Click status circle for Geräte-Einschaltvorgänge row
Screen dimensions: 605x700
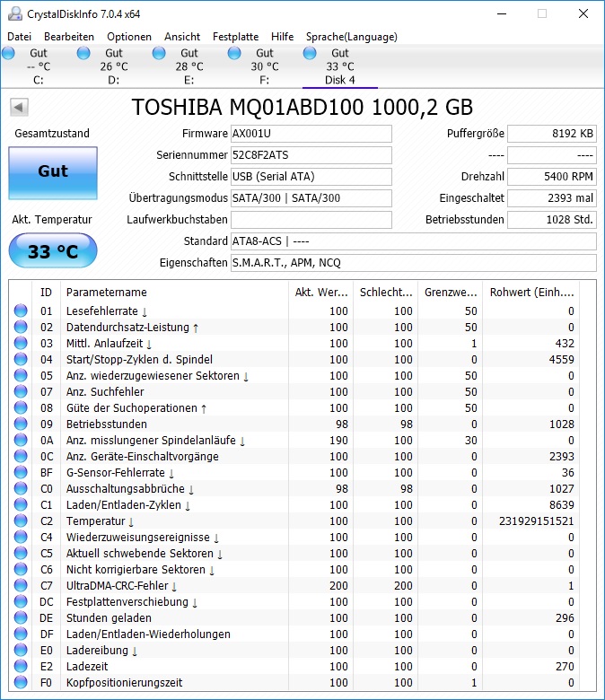pos(21,456)
